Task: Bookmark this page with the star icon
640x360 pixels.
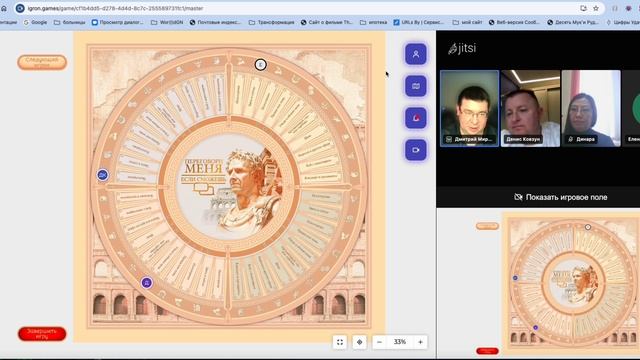Action: (596, 8)
